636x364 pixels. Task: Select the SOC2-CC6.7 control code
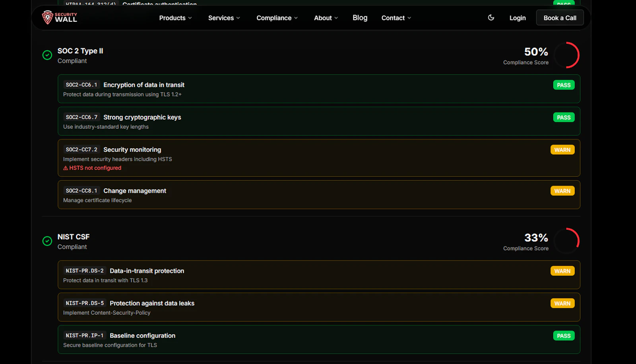coord(81,117)
